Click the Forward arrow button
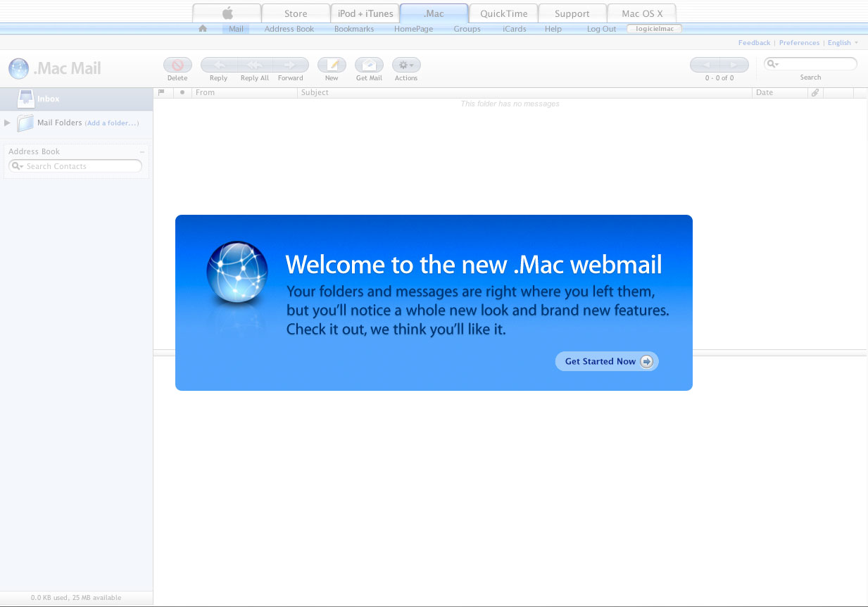This screenshot has width=868, height=607. click(x=290, y=65)
